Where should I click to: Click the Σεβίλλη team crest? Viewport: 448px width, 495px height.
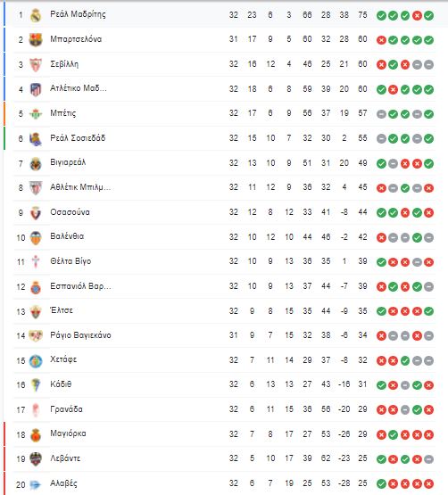pos(36,64)
